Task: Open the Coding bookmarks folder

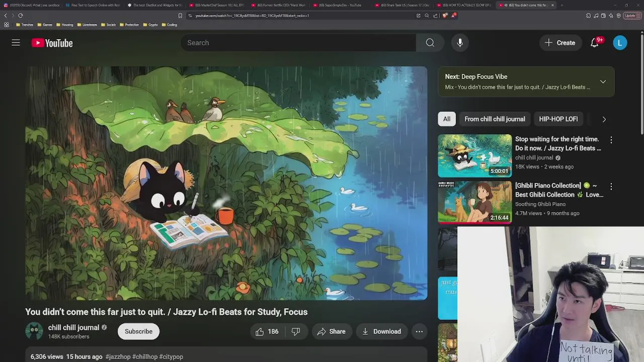Action: tap(169, 25)
